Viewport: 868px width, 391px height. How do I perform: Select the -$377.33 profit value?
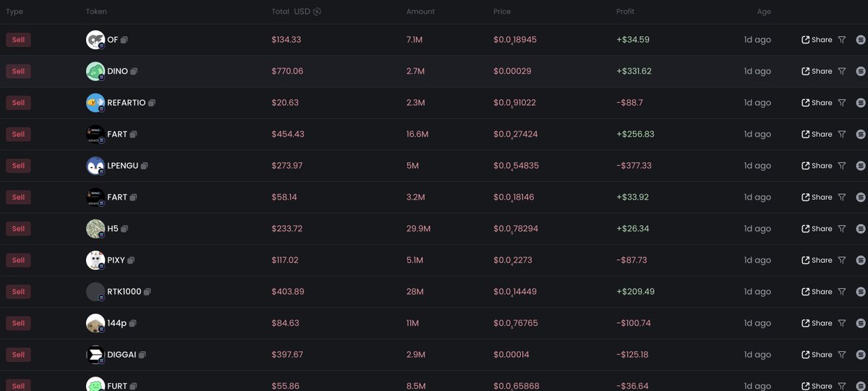(x=634, y=166)
